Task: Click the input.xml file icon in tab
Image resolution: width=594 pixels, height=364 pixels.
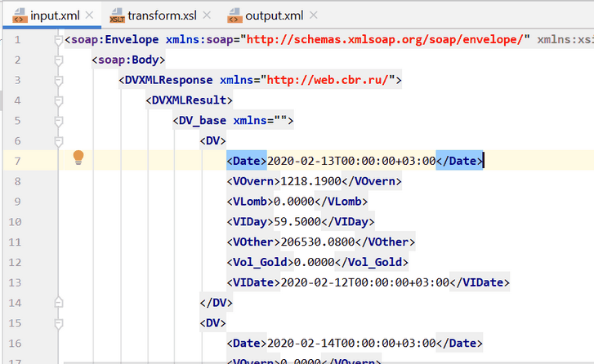Action: [16, 15]
